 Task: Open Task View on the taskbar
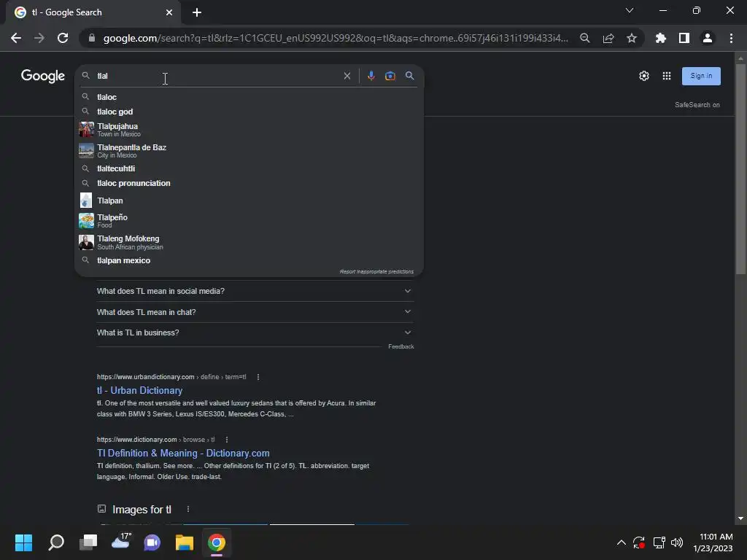pyautogui.click(x=88, y=542)
